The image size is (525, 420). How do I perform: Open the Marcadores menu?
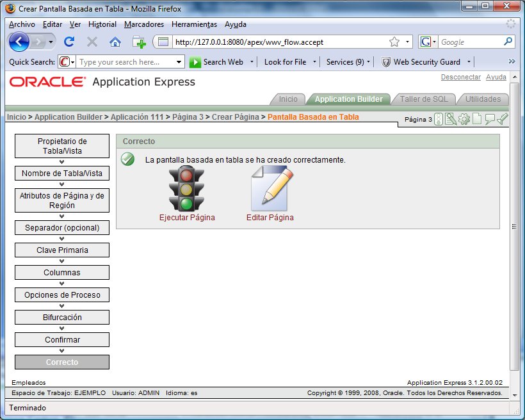point(144,24)
